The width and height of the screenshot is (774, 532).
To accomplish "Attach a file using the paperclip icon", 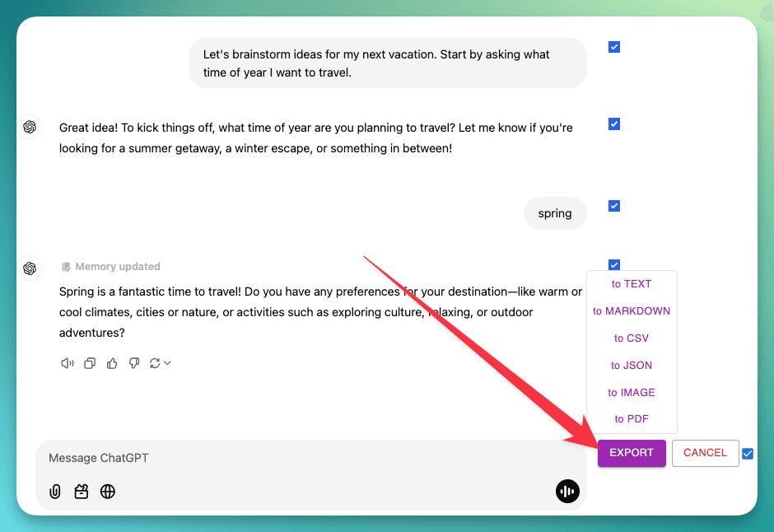I will click(54, 491).
